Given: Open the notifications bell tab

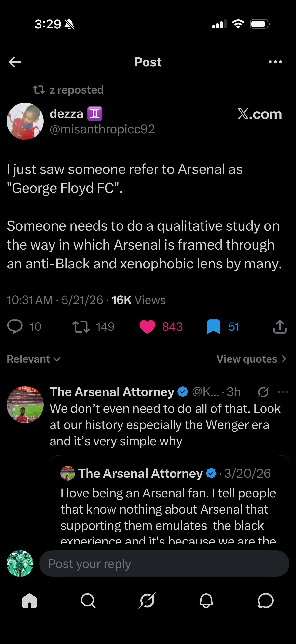Looking at the screenshot, I should (206, 601).
